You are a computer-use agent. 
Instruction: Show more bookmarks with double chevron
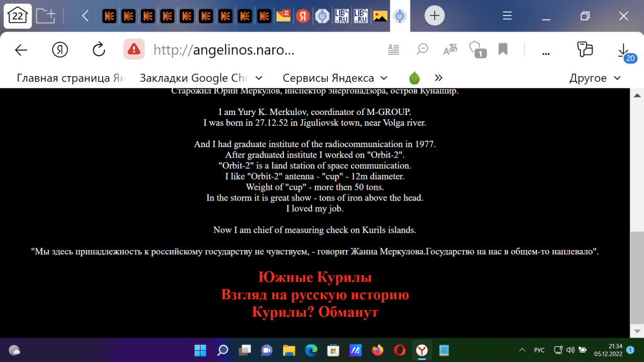[x=438, y=78]
